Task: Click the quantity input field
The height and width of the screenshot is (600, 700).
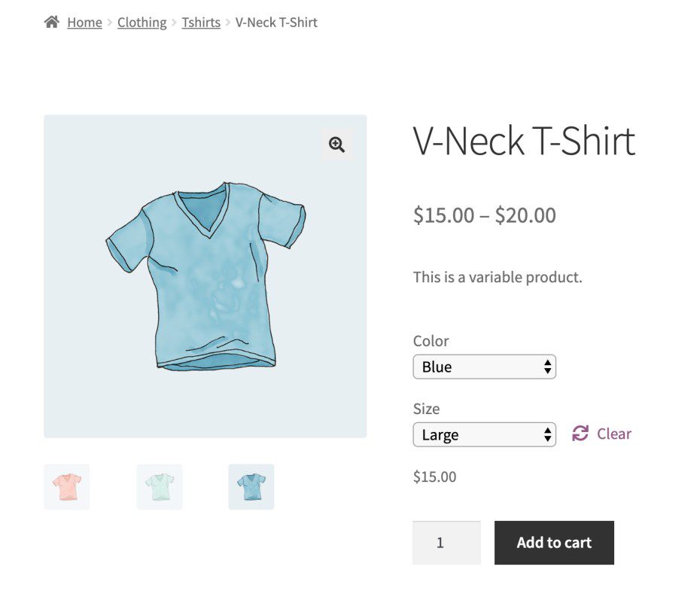Action: 446,542
